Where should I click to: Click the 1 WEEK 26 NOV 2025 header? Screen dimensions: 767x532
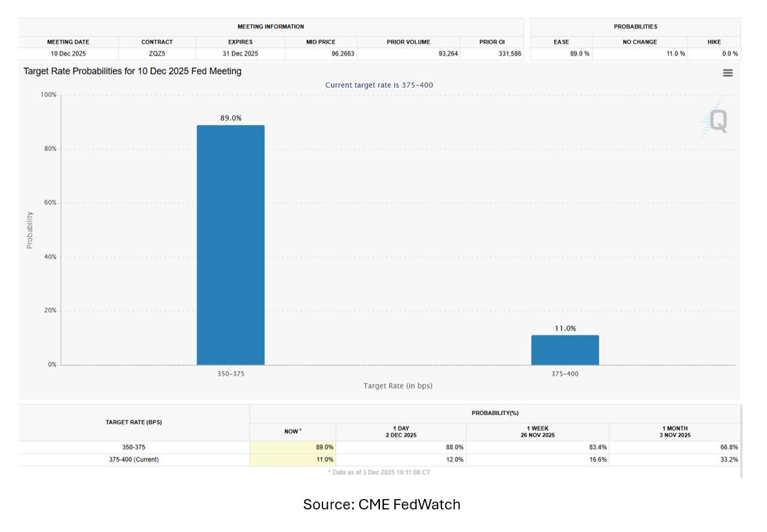click(537, 431)
